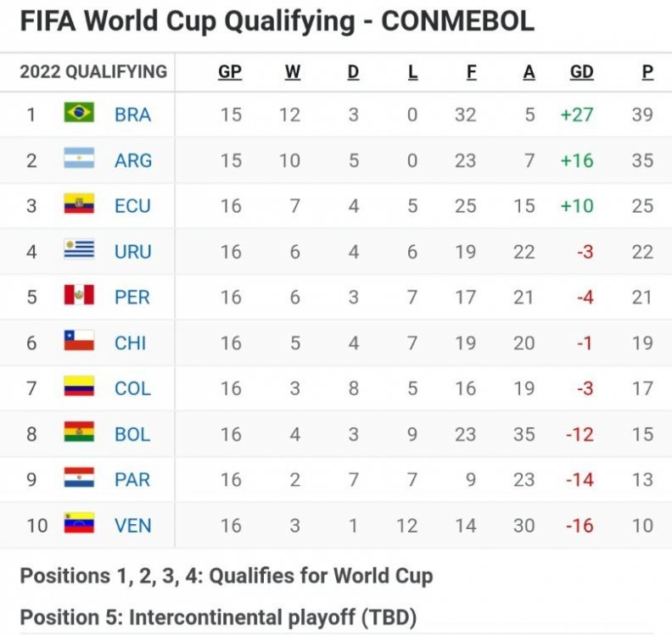Sort table by GP column header
This screenshot has width=672, height=636.
pyautogui.click(x=230, y=72)
